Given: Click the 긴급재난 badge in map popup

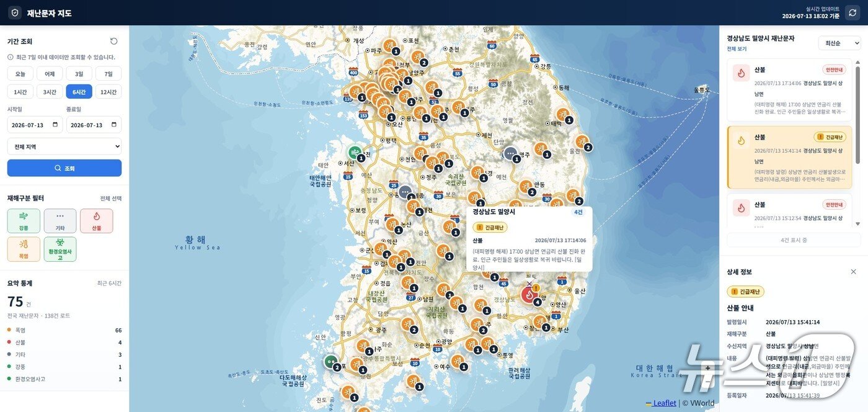Looking at the screenshot, I should [x=490, y=227].
